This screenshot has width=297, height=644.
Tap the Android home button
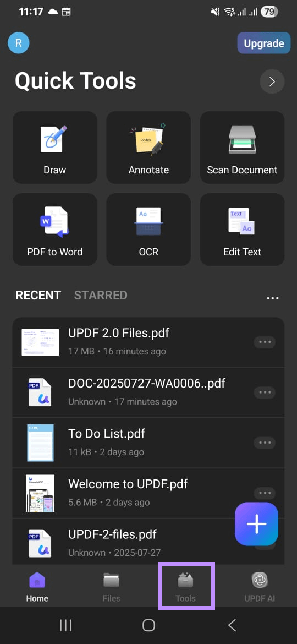pos(148,625)
